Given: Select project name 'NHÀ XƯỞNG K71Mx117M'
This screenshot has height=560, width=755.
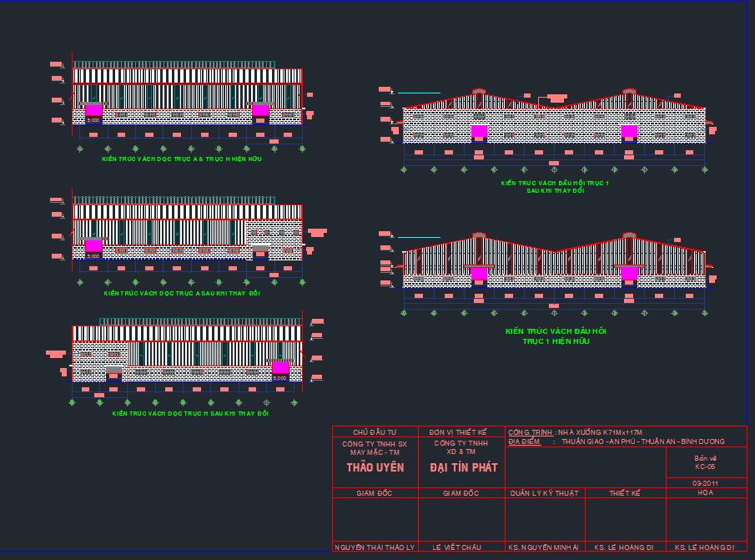Looking at the screenshot, I should pos(600,432).
